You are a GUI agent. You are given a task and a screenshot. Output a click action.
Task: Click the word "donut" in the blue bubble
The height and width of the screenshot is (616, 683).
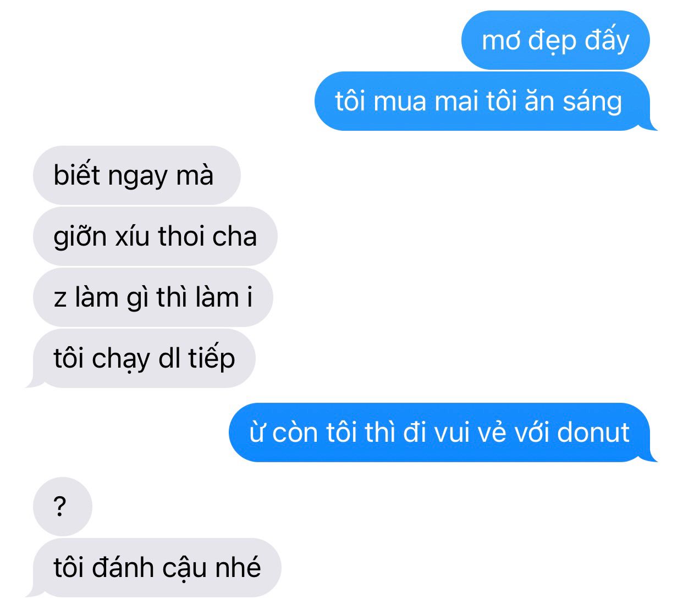click(593, 432)
